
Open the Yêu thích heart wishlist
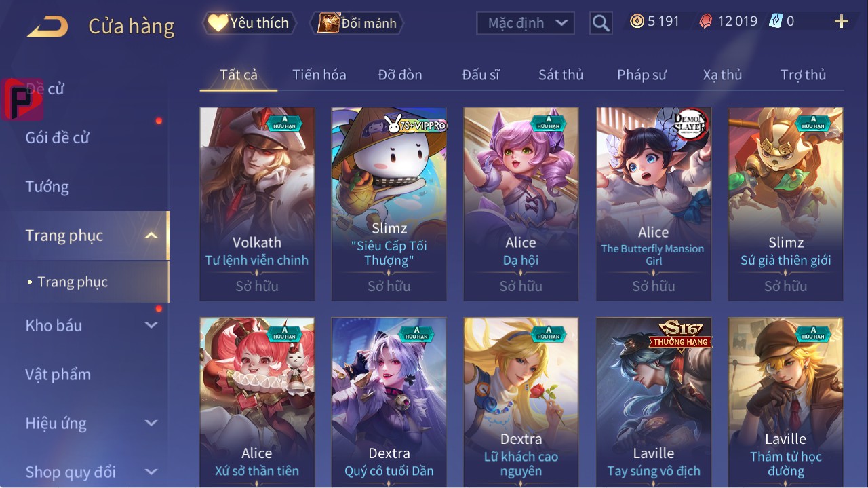(x=249, y=23)
